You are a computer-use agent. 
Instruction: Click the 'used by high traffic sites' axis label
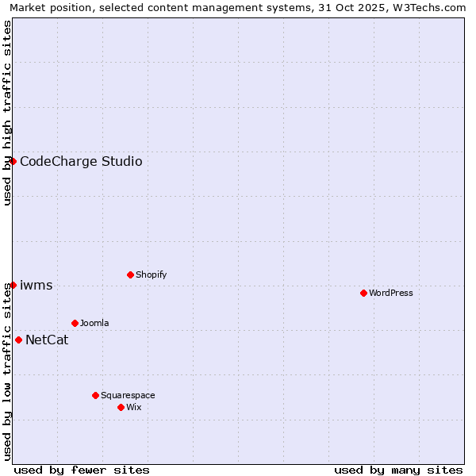click(x=7, y=113)
